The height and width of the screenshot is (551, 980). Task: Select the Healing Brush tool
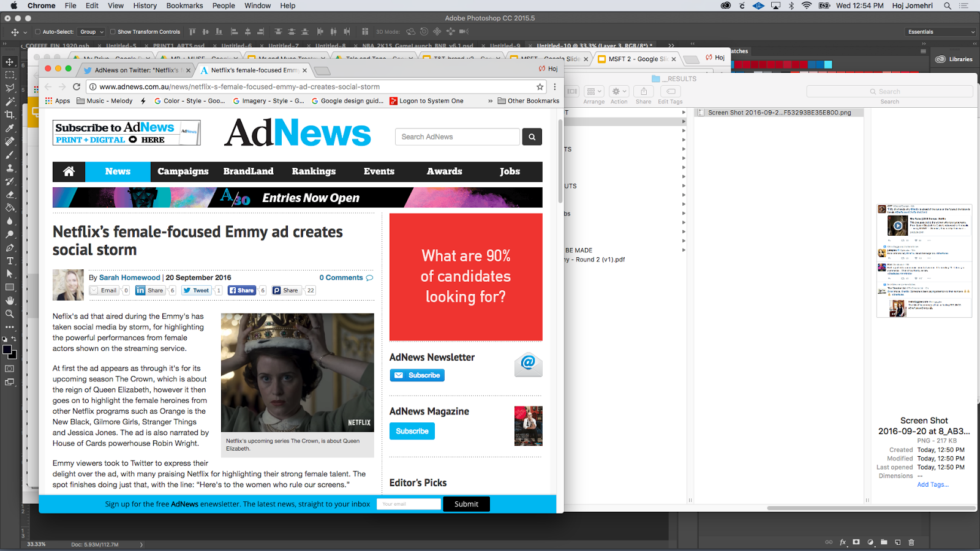tap(10, 141)
